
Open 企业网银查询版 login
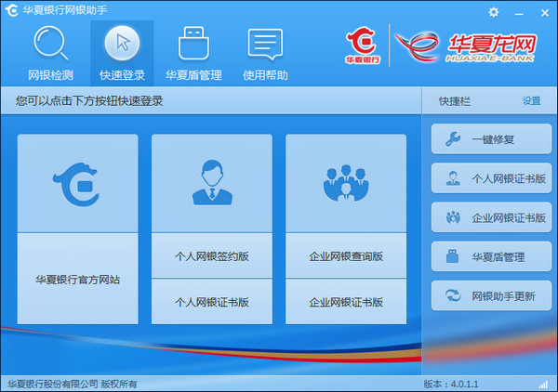pos(346,255)
